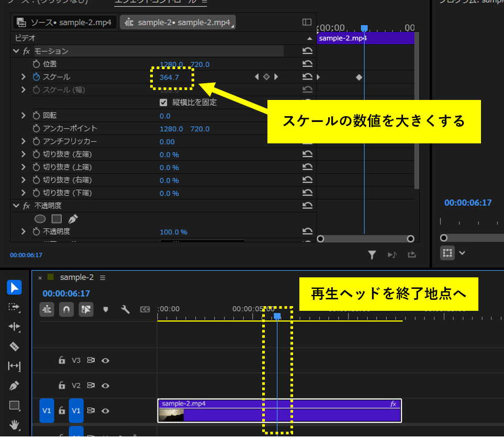Toggle 縦横比を固定 checkbox
The height and width of the screenshot is (438, 504).
pyautogui.click(x=163, y=103)
